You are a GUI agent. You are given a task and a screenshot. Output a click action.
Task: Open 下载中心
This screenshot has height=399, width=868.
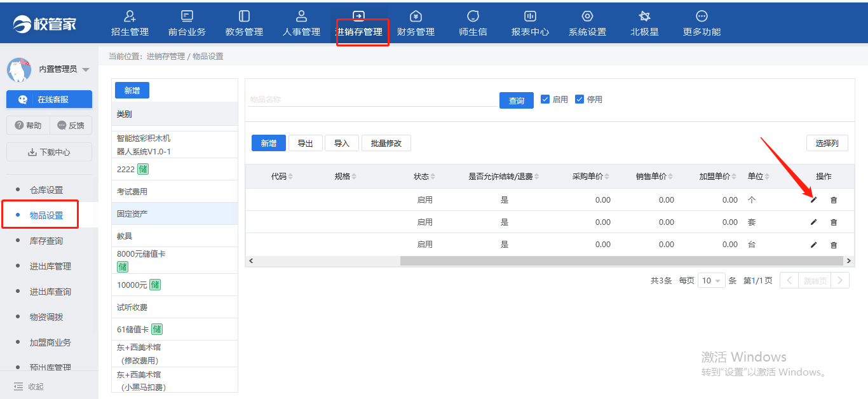coord(49,152)
